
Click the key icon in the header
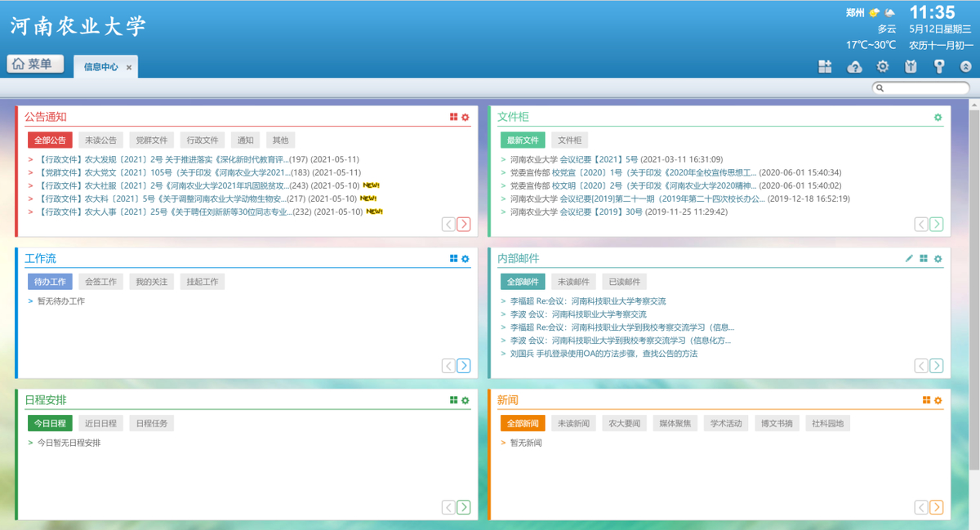pos(939,67)
